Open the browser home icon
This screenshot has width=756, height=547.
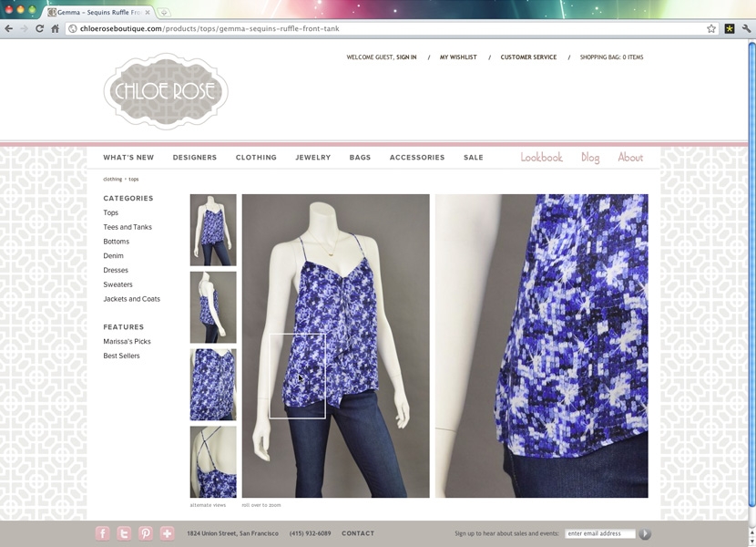click(x=55, y=28)
